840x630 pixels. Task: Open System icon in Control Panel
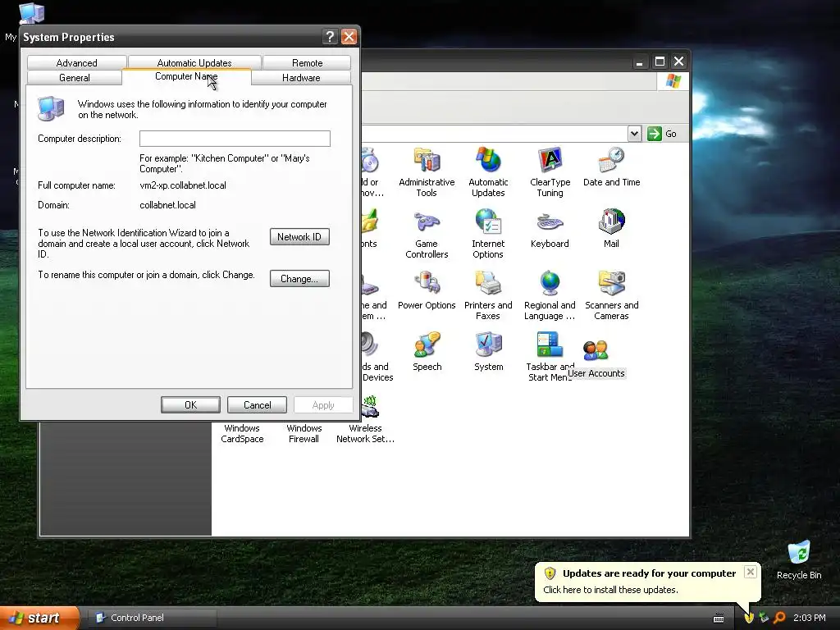click(489, 352)
